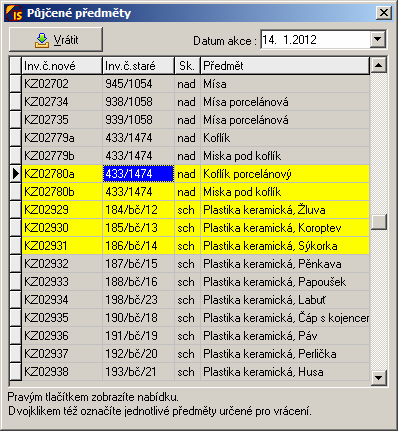
Task: Click item Plastika keramická, Husa
Action: pyautogui.click(x=285, y=372)
